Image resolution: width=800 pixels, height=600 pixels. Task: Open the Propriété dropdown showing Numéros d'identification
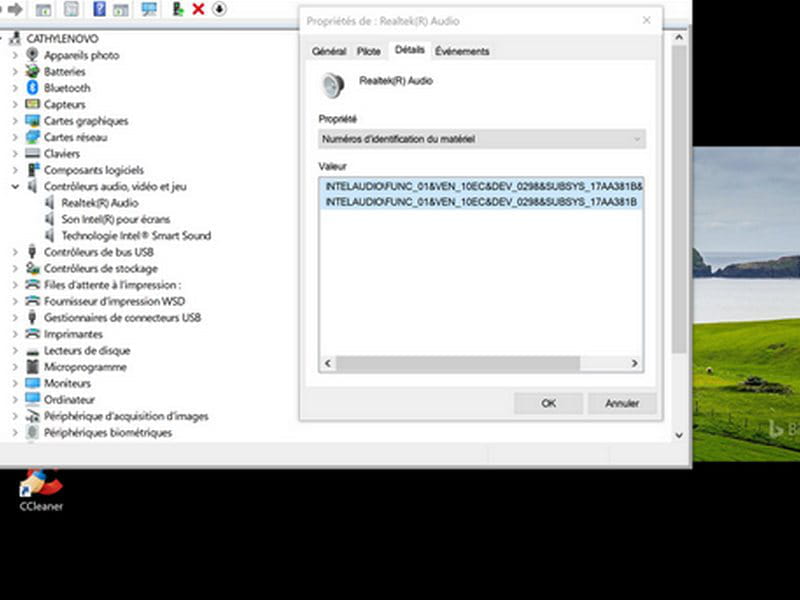[482, 139]
